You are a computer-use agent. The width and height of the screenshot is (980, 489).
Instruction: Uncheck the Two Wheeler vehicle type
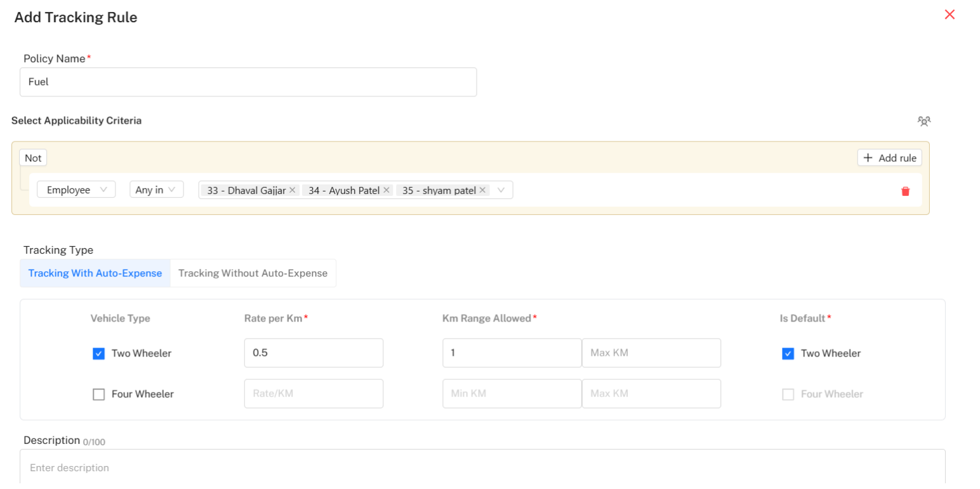pyautogui.click(x=98, y=353)
